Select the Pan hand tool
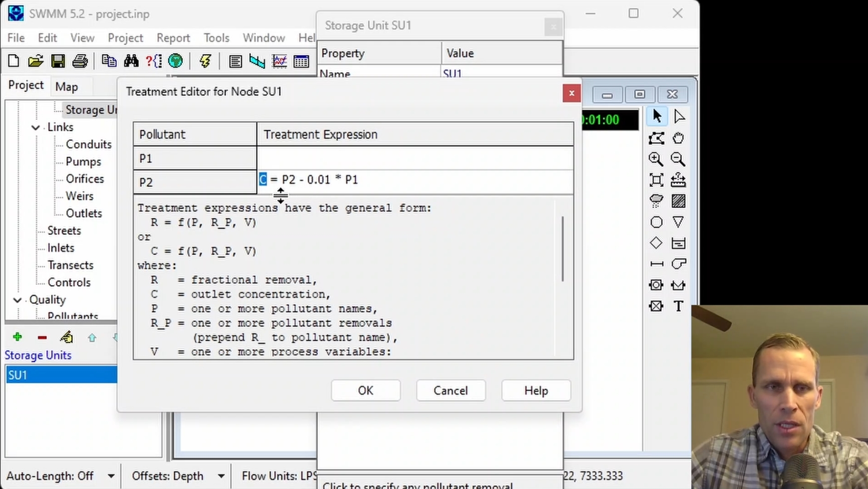The width and height of the screenshot is (868, 489). click(x=678, y=138)
